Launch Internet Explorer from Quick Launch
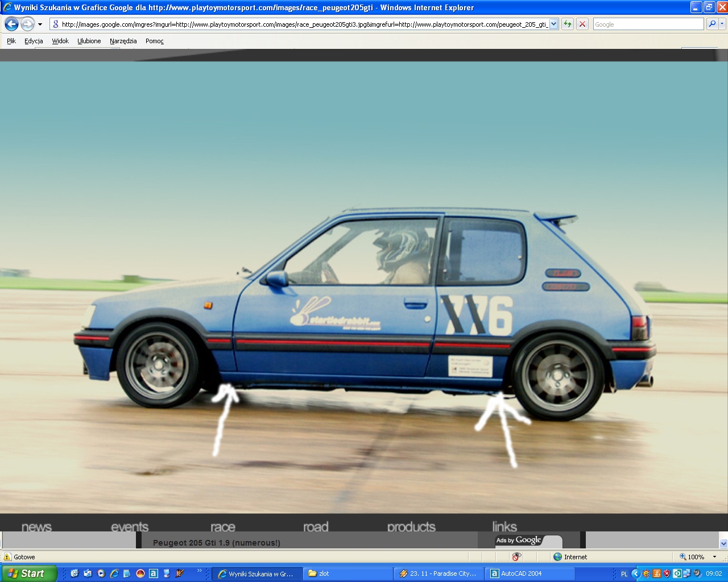 (114, 573)
